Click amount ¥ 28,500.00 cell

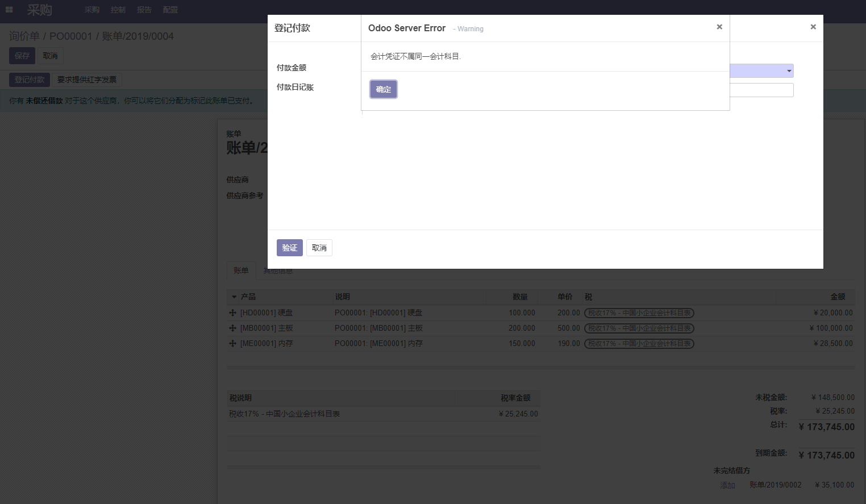pyautogui.click(x=833, y=343)
